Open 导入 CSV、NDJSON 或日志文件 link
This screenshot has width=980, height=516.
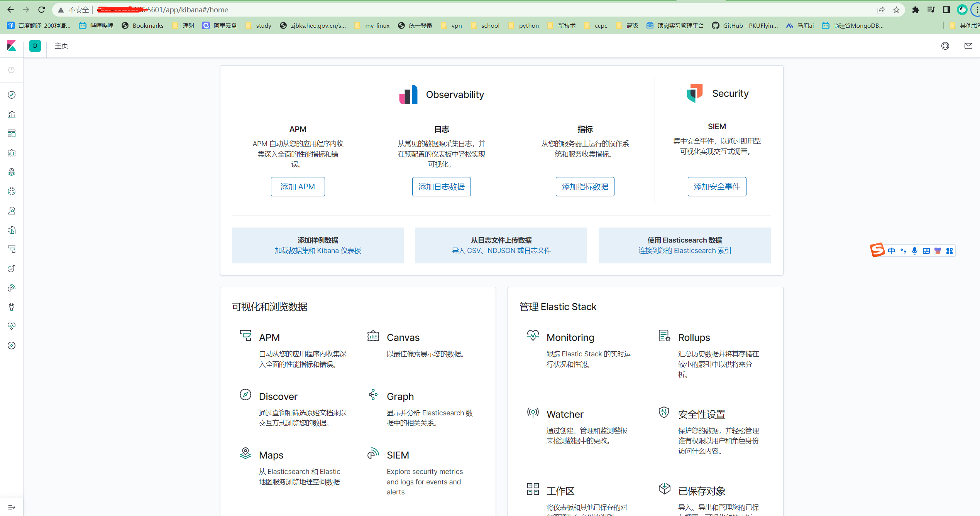[x=501, y=251]
